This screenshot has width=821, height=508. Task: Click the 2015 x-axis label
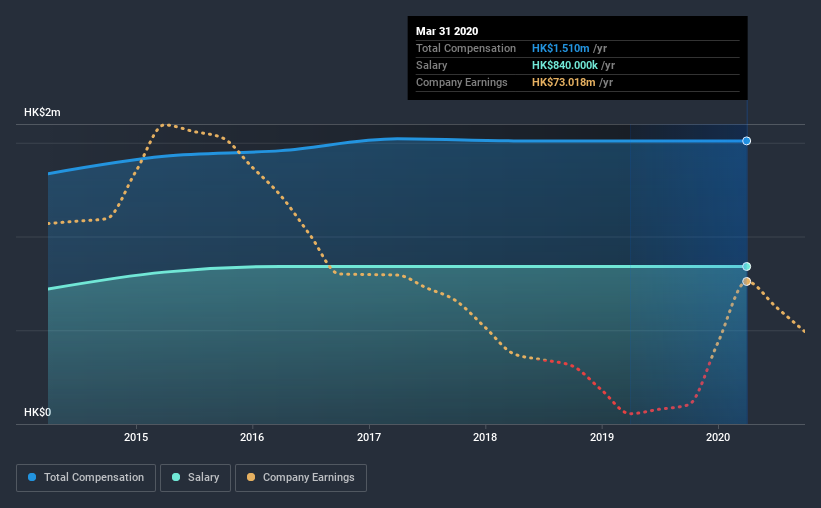click(x=136, y=437)
